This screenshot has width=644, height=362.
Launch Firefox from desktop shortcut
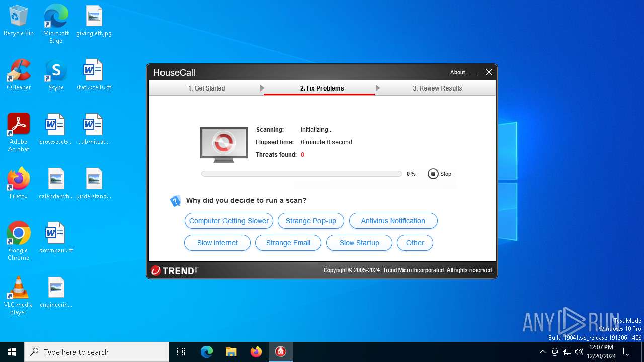coord(19,184)
